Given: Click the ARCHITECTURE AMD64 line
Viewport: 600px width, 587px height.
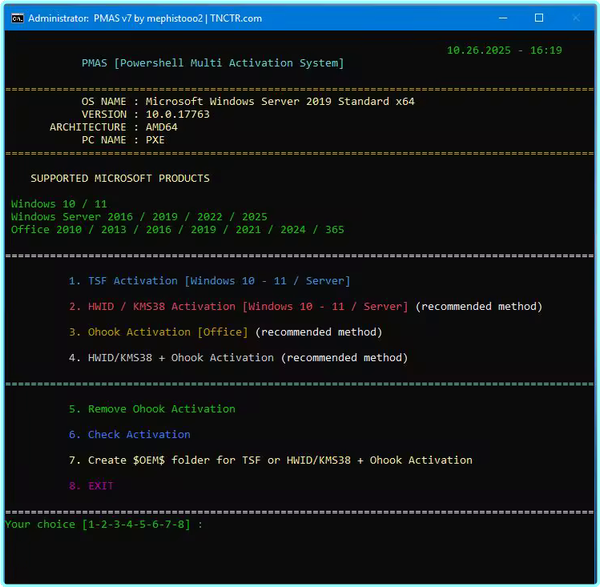Looking at the screenshot, I should 113,127.
